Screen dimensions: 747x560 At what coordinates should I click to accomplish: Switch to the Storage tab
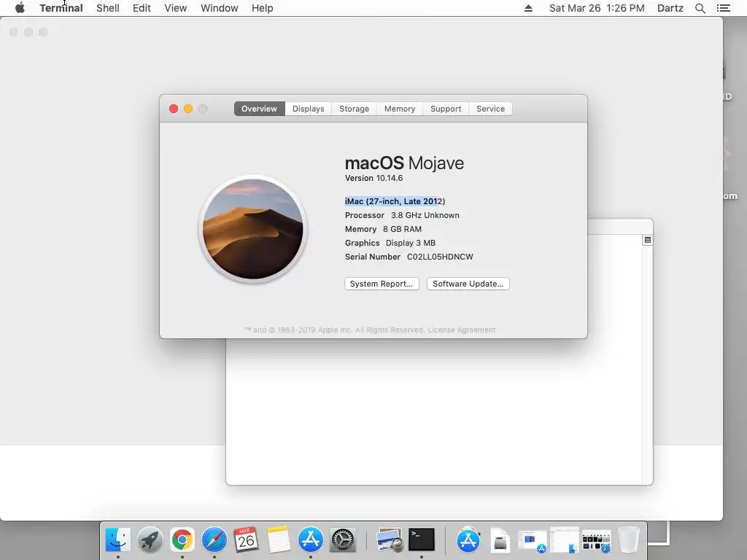[x=354, y=109]
